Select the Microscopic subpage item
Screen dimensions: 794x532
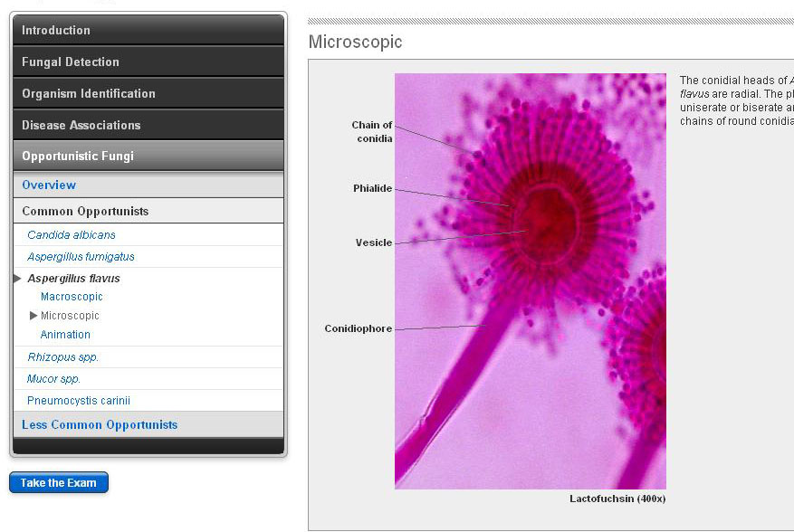[70, 316]
